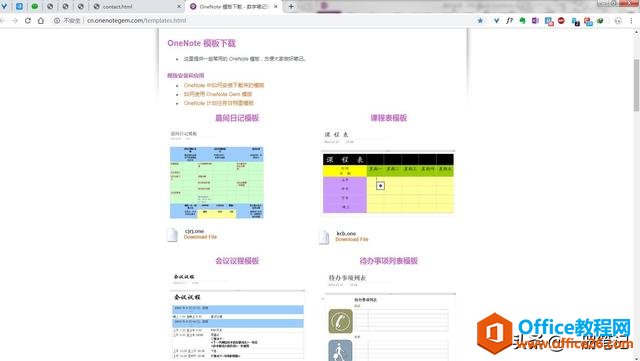
Task: Close the OneNote templates tab
Action: tap(276, 7)
